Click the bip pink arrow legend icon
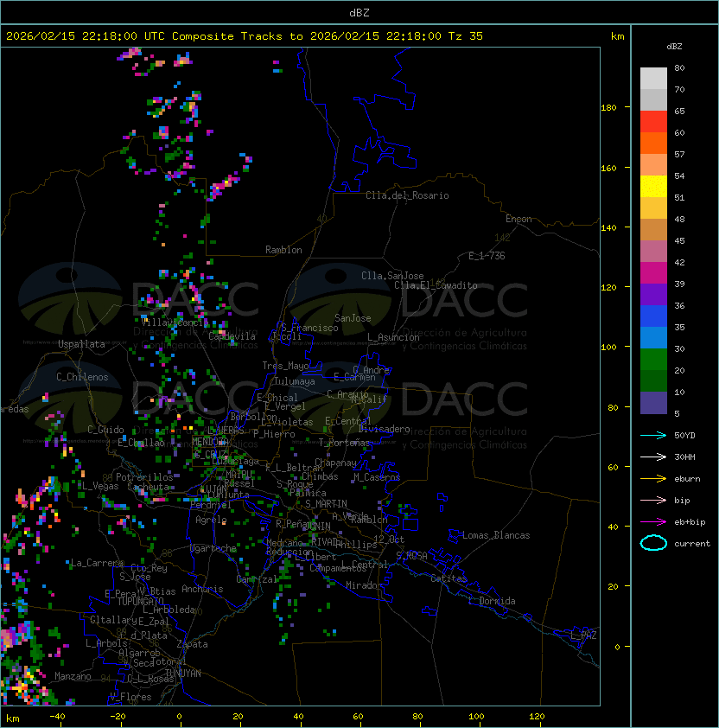This screenshot has width=719, height=728. (x=653, y=501)
